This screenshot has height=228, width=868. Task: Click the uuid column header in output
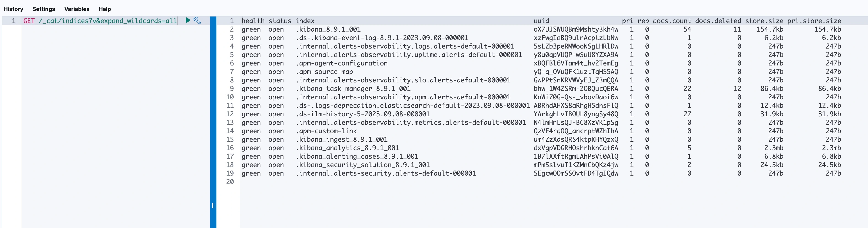click(541, 21)
